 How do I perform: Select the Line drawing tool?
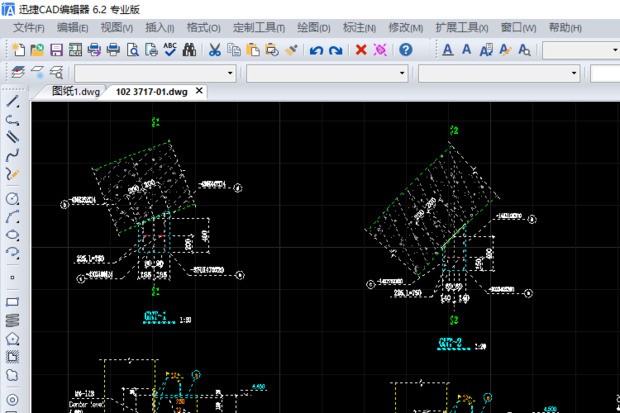click(13, 102)
